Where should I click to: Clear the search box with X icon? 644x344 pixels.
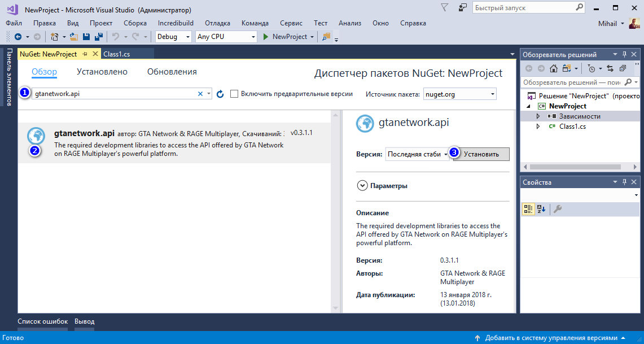click(200, 94)
